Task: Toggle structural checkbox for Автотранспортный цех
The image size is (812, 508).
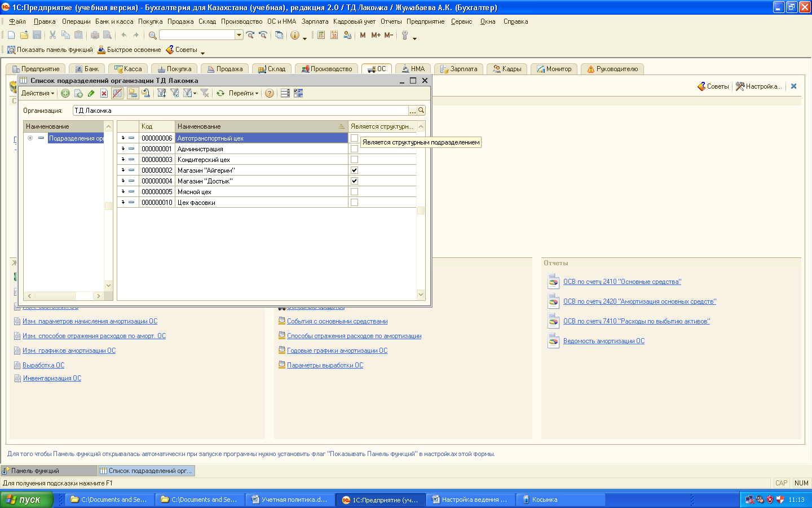Action: click(354, 138)
